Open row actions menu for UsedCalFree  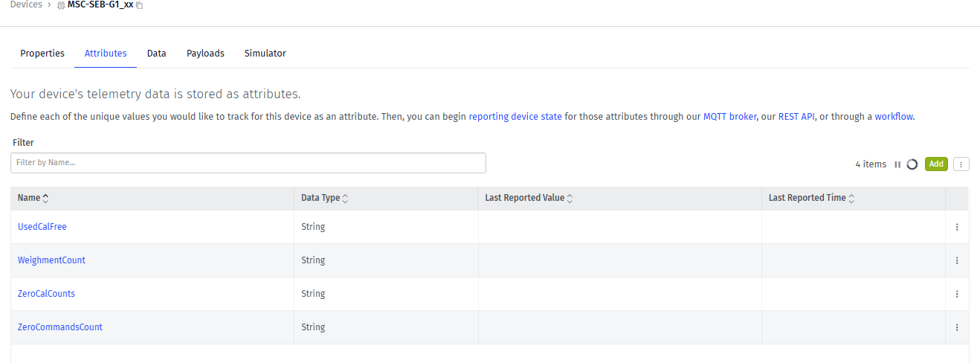click(x=956, y=227)
